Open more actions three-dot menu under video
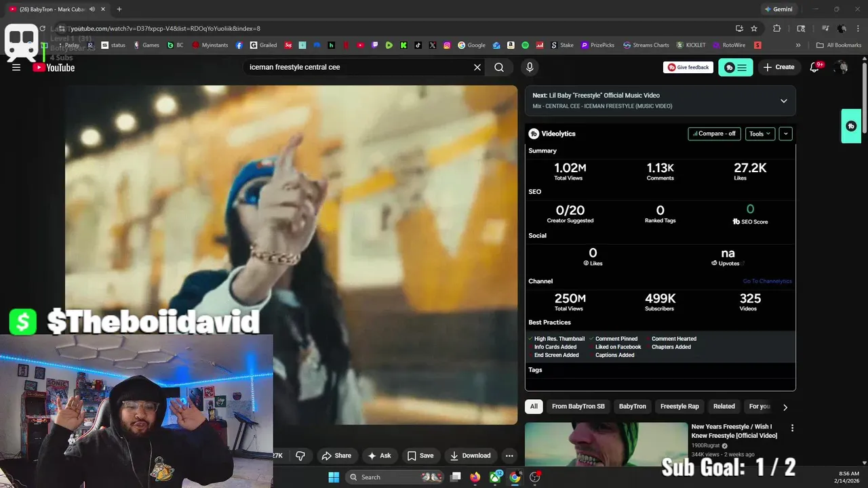This screenshot has width=868, height=488. [x=509, y=455]
